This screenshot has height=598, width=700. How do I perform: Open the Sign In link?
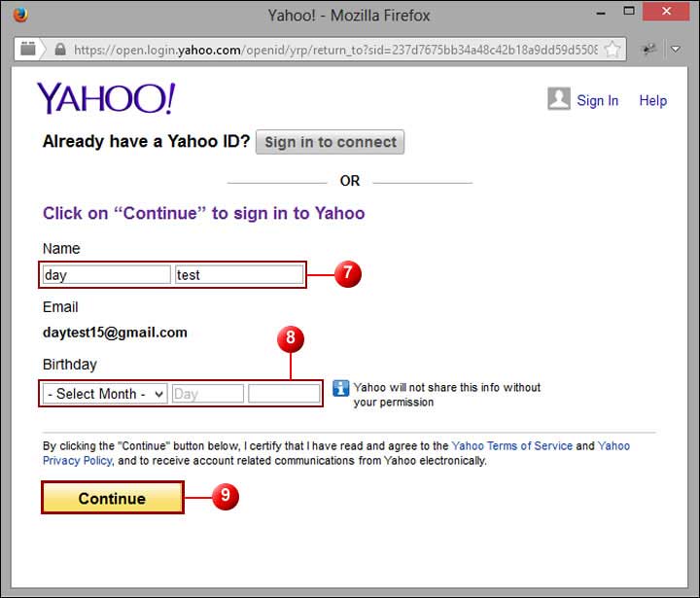point(597,100)
